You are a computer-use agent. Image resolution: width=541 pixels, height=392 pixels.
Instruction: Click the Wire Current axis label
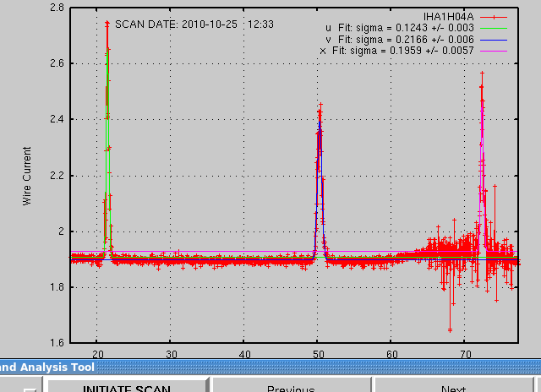(27, 177)
